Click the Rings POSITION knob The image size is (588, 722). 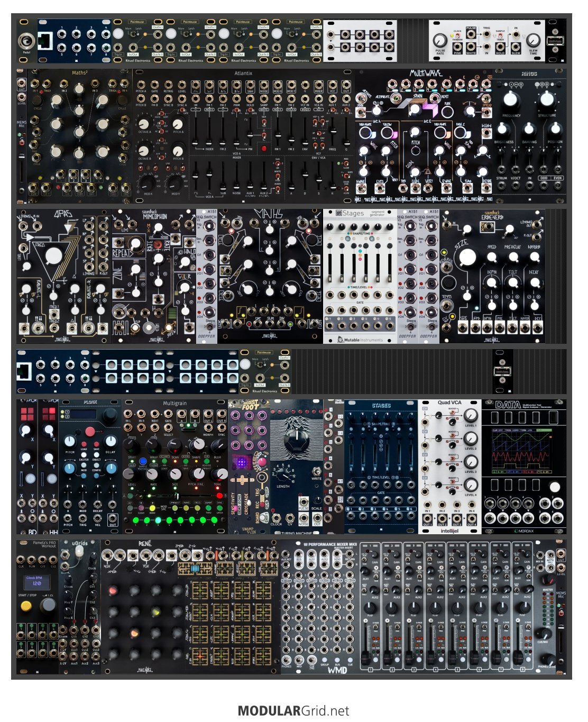(x=555, y=129)
